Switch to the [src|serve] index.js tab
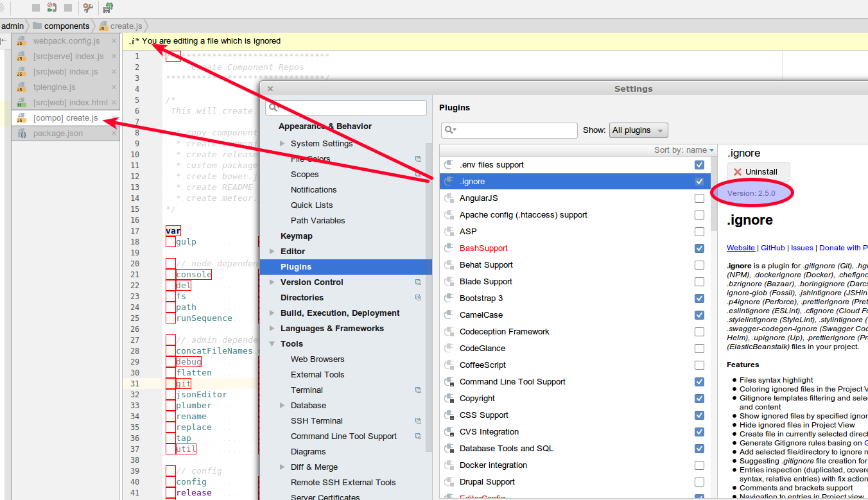Screen dimensions: 868x500 [65, 56]
